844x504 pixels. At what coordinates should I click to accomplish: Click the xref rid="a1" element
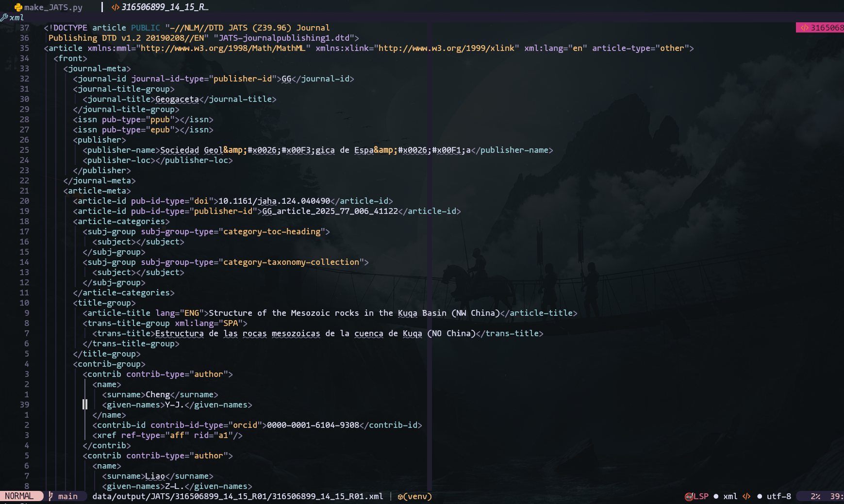(167, 435)
